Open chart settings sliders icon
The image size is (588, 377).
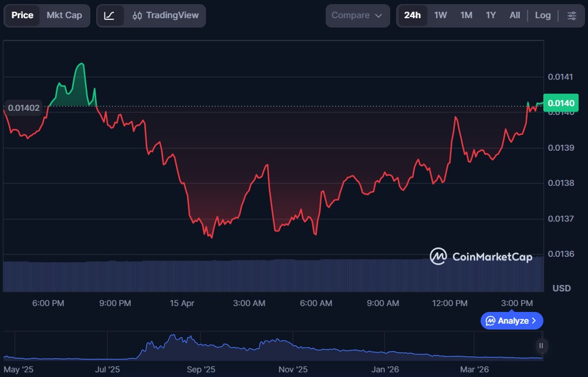coord(571,16)
